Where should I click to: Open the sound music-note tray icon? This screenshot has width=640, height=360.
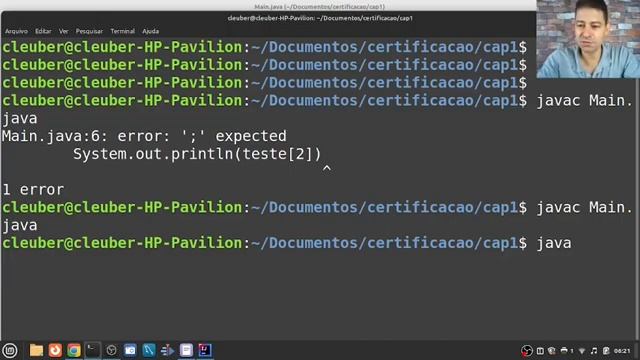[594, 351]
